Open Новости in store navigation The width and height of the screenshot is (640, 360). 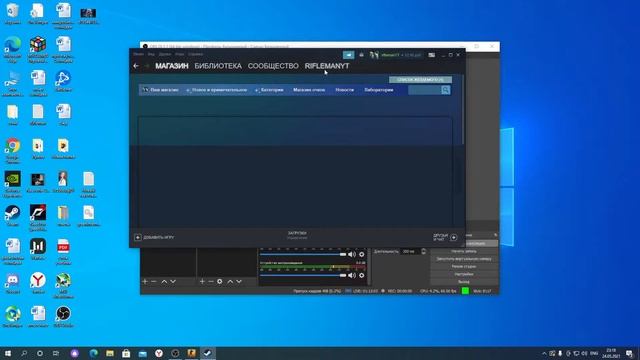pyautogui.click(x=344, y=90)
